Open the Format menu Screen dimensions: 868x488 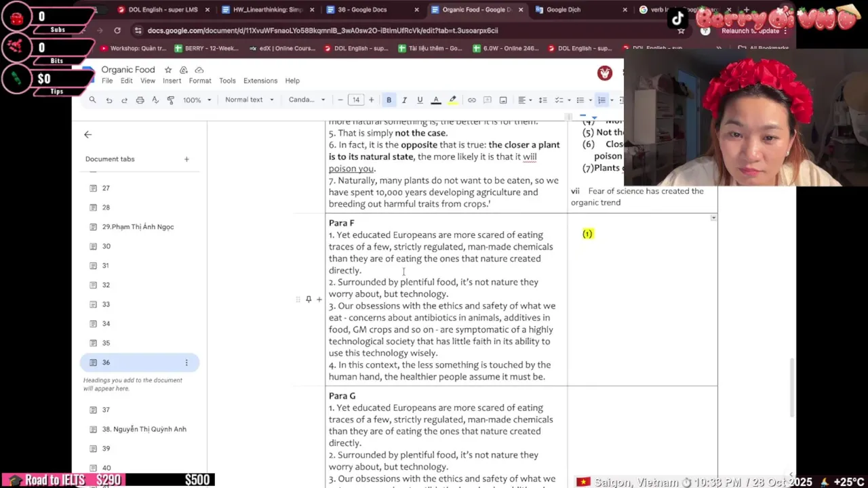(x=200, y=81)
